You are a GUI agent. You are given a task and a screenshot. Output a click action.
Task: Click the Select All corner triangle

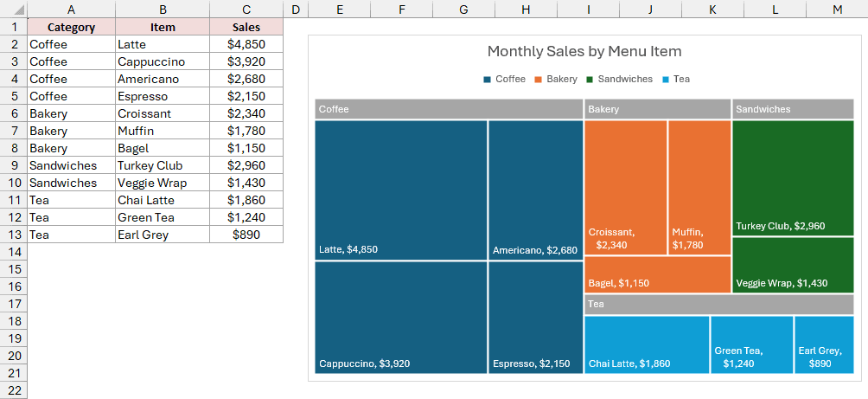(x=13, y=9)
